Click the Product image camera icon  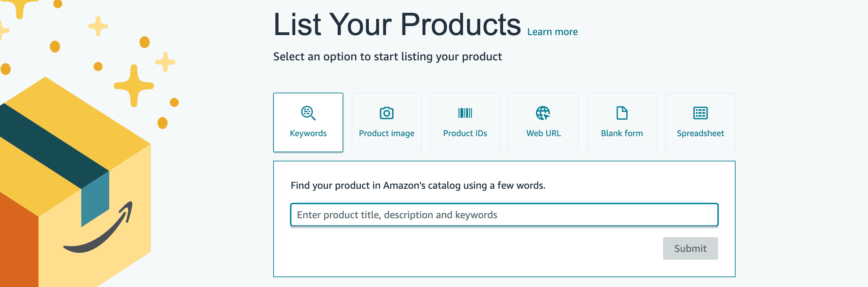386,113
